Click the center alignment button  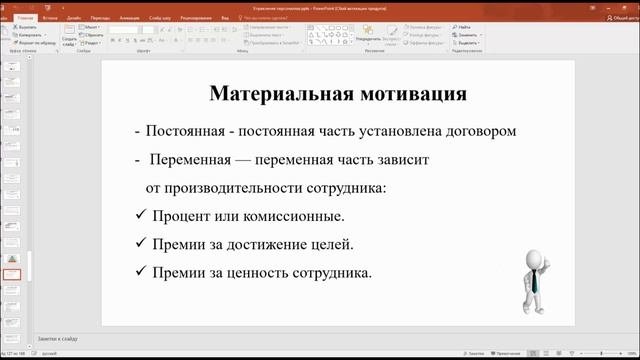[198, 40]
